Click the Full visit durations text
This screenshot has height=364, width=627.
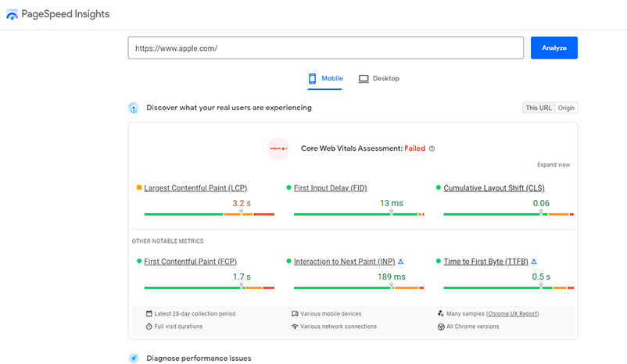tap(178, 327)
